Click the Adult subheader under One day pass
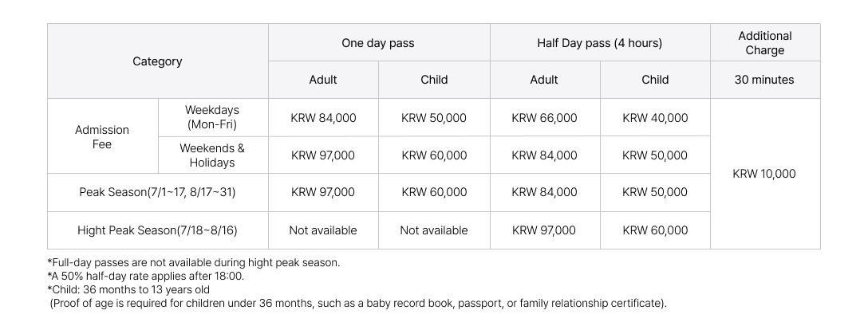Image resolution: width=868 pixels, height=326 pixels. click(x=323, y=80)
